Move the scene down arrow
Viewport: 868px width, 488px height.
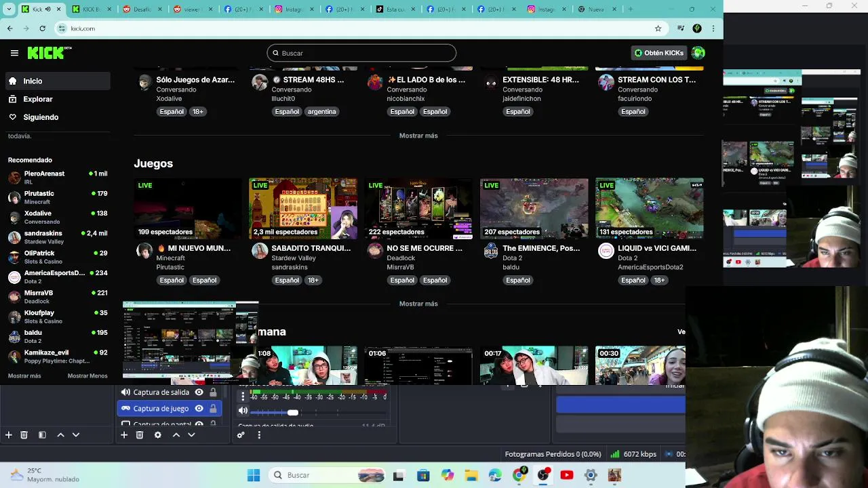(x=76, y=435)
